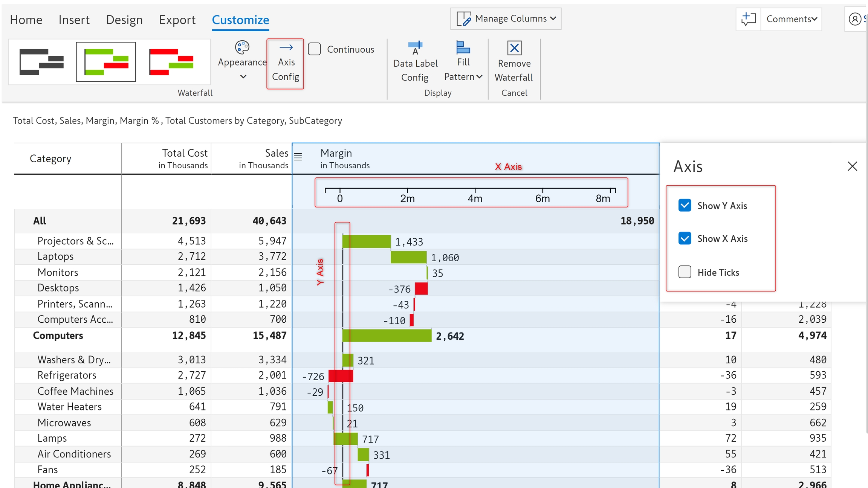This screenshot has width=868, height=488.
Task: Click the user profile icon
Action: [855, 19]
